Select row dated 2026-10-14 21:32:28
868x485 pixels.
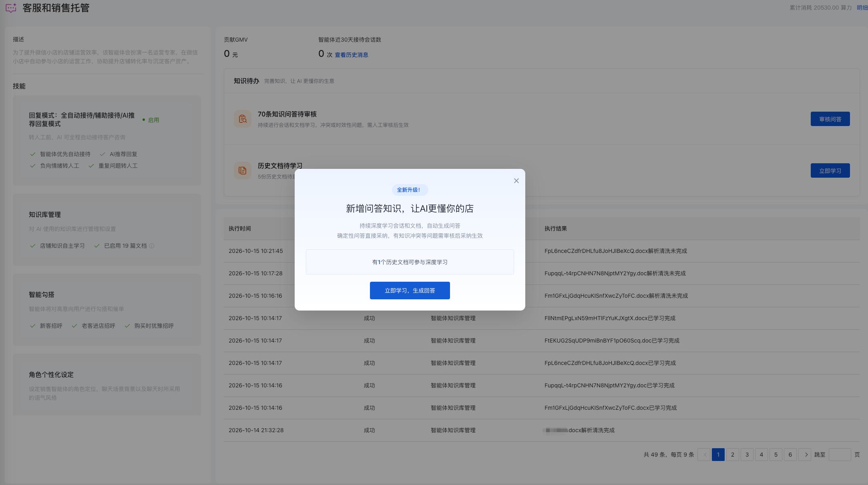[x=542, y=430]
